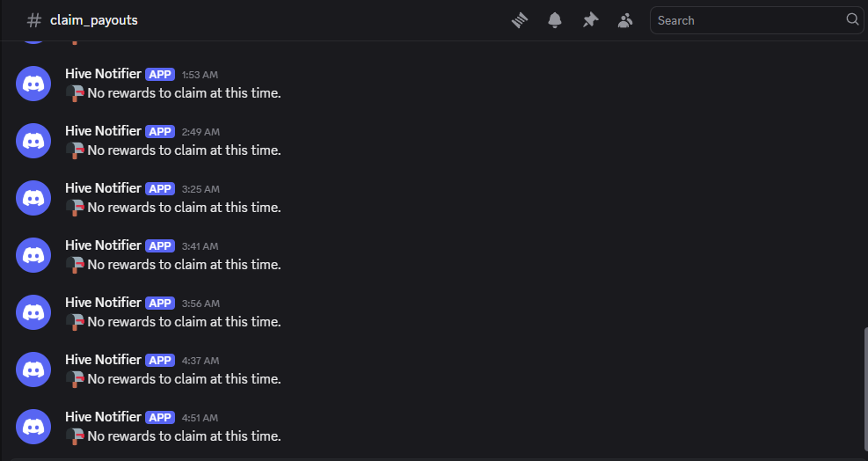Viewport: 868px width, 461px height.
Task: Open the Threads icon in header
Action: click(519, 20)
